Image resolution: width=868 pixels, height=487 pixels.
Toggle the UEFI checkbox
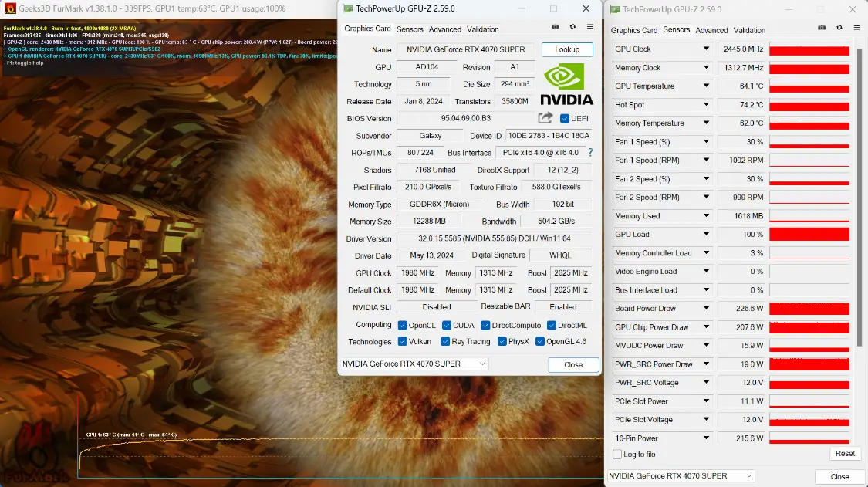565,119
